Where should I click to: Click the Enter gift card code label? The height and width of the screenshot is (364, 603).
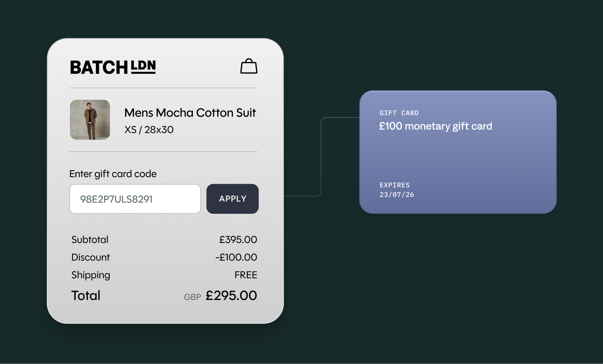point(113,174)
